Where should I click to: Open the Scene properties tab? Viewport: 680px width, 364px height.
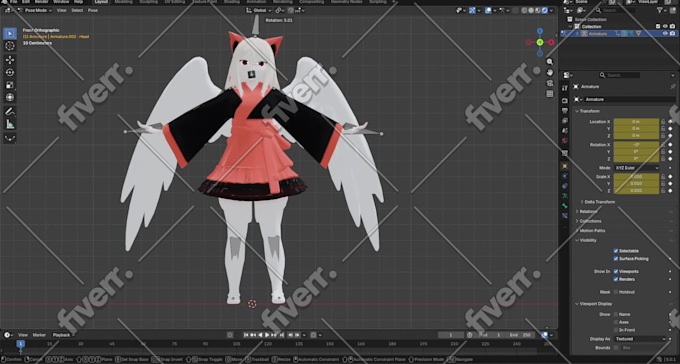tap(565, 131)
